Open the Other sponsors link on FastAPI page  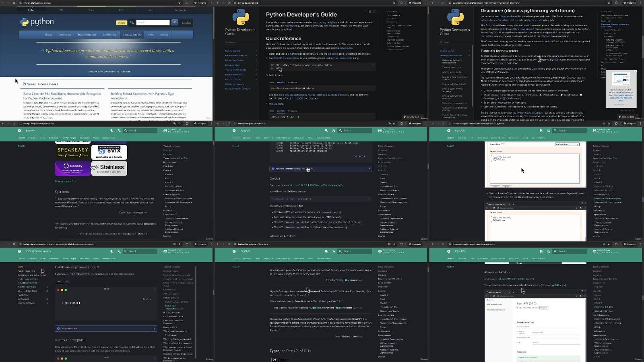[65, 181]
